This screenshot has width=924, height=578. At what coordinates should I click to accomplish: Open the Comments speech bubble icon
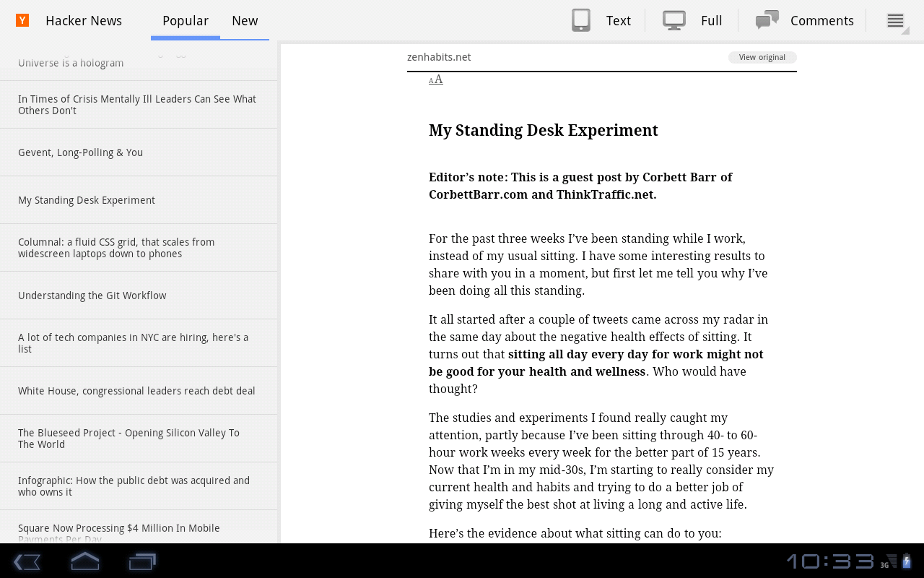[767, 20]
